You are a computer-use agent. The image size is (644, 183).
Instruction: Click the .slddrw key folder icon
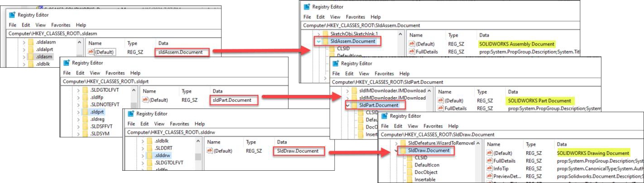[x=149, y=156]
